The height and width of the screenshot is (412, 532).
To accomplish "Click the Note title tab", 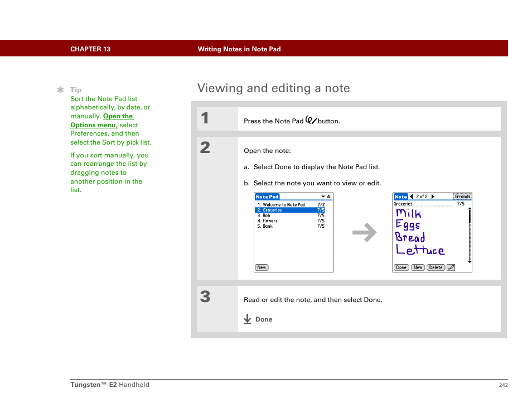I will coord(401,197).
